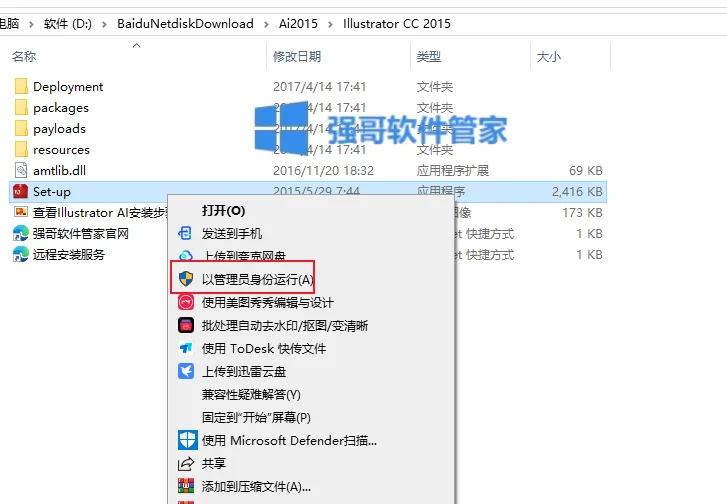Click the WinRAR icon beside 添加到压缩文件
Screen dimensions: 727x504
click(186, 486)
